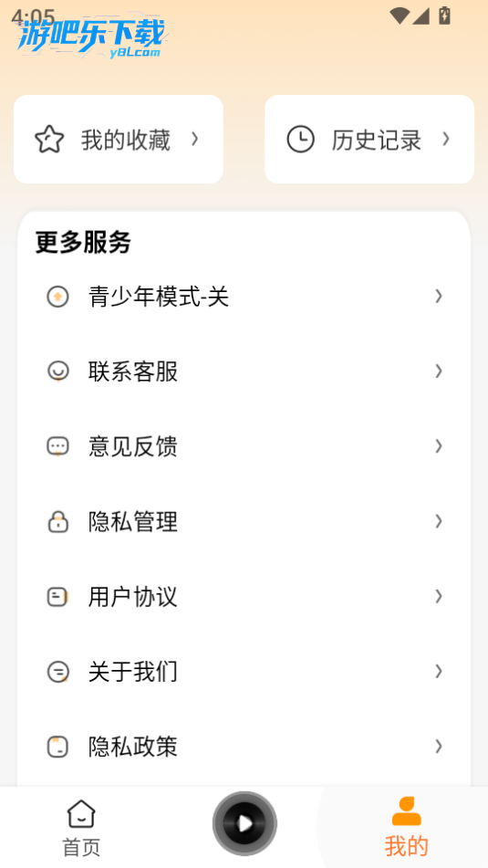Screen dimensions: 488x868
Task: Tap the 意见反馈 chat bubble icon
Action: tap(57, 446)
